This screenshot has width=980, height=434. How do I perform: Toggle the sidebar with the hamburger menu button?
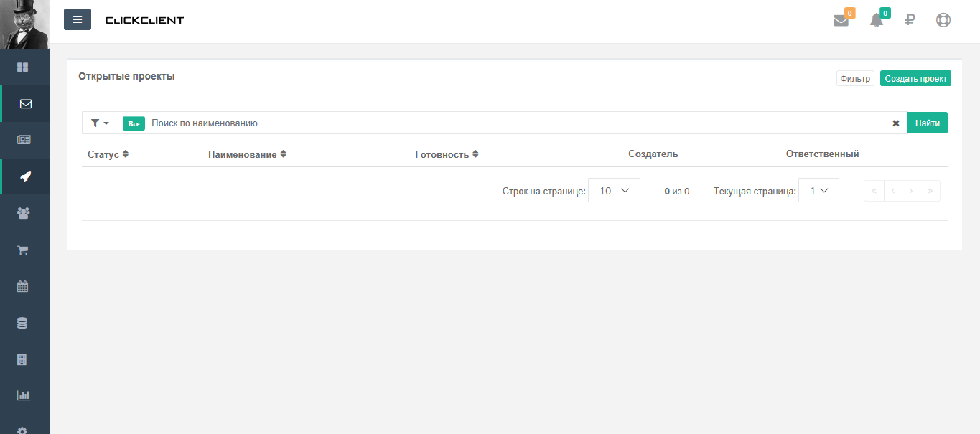[78, 19]
